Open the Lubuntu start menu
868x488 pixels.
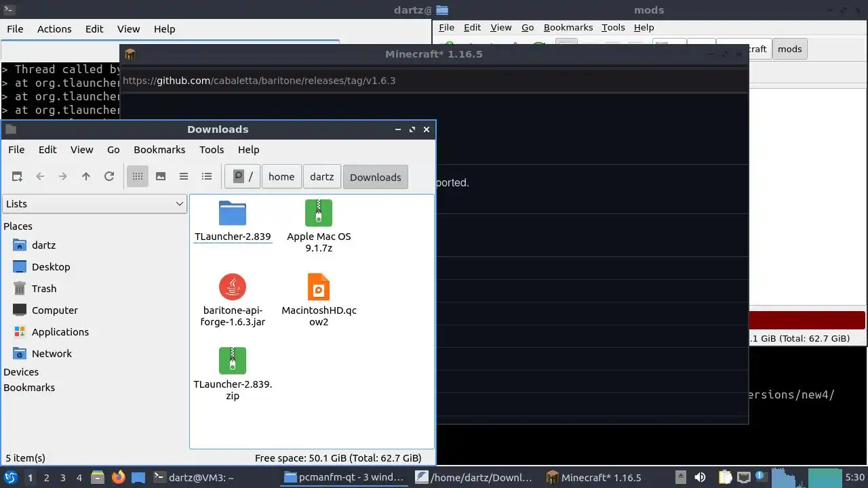pos(10,477)
